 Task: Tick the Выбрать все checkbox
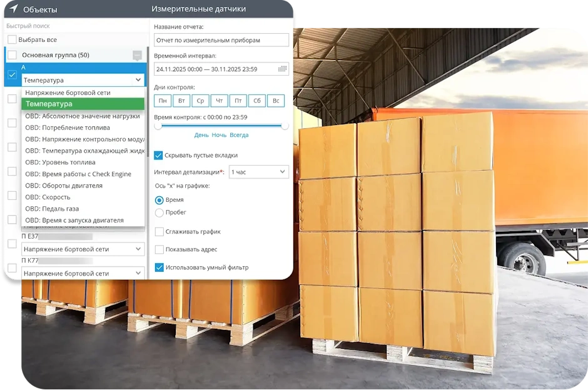click(13, 39)
